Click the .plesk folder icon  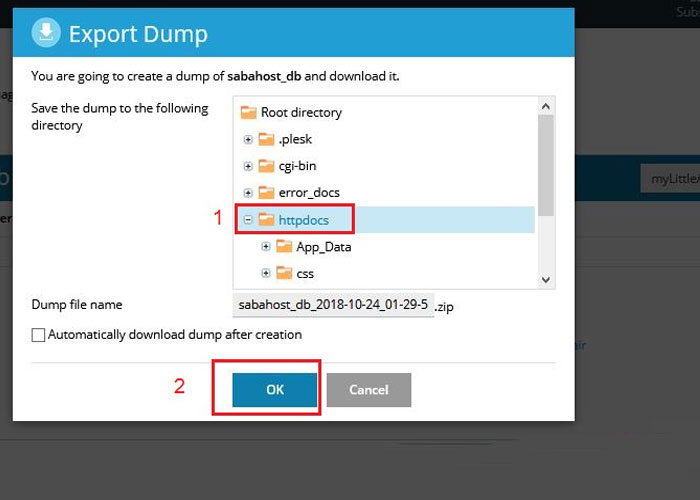point(266,139)
